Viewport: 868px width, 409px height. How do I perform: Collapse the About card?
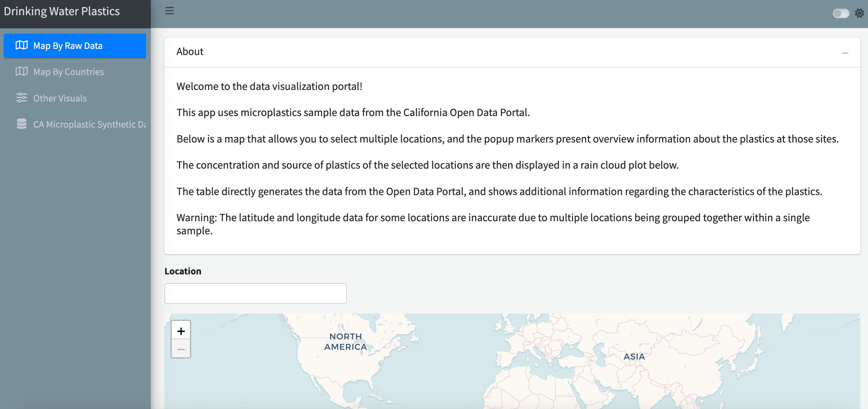845,53
